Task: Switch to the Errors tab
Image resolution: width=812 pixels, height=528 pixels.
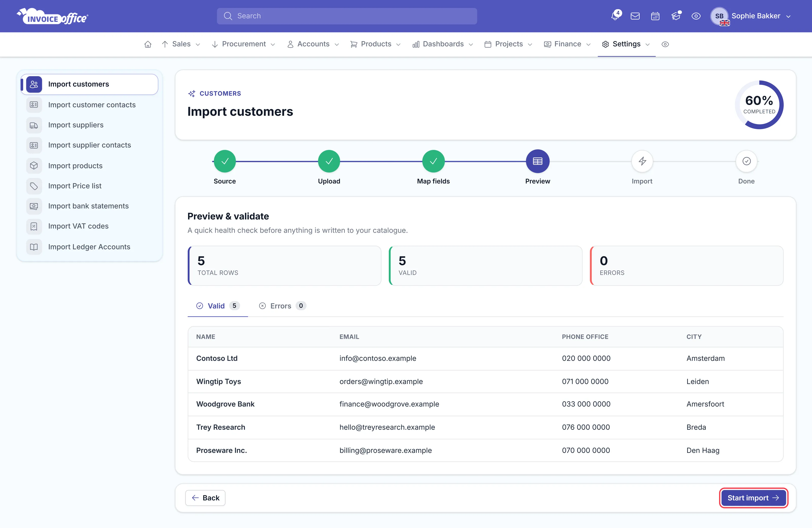Action: [282, 306]
